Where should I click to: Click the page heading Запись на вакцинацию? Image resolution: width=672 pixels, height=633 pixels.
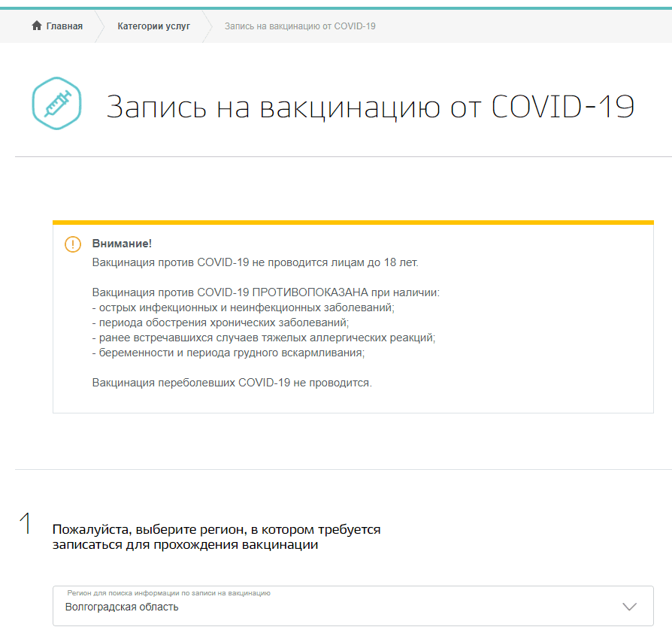click(x=370, y=107)
